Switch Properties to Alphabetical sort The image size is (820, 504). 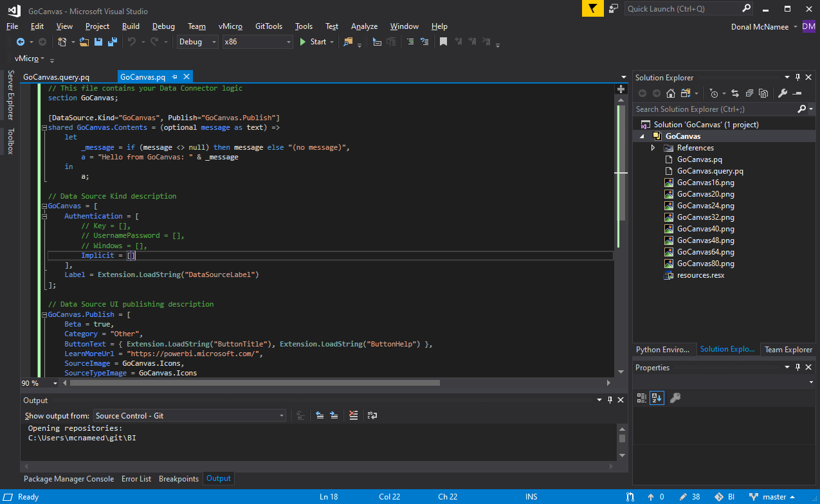(x=656, y=398)
